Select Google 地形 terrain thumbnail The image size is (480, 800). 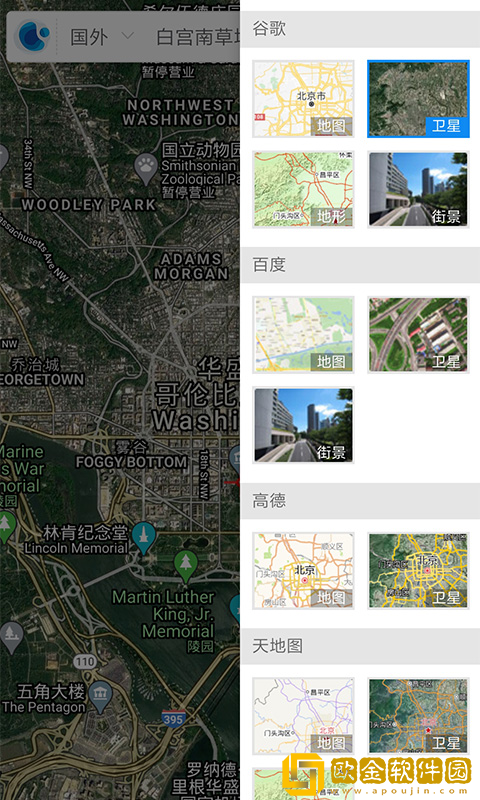(304, 189)
